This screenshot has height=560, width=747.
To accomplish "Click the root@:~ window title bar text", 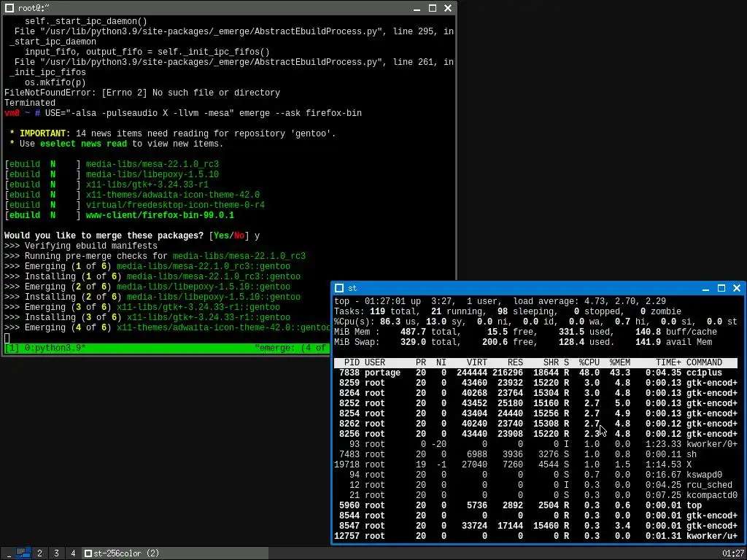I will (34, 8).
